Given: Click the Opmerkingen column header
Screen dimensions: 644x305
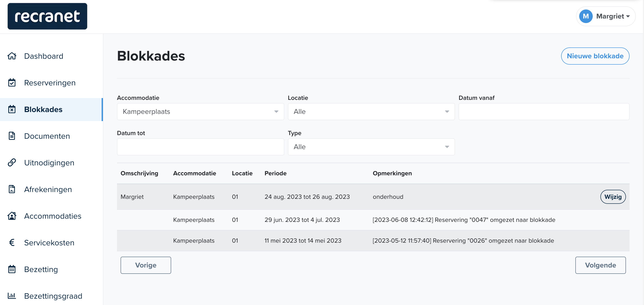Looking at the screenshot, I should click(x=392, y=173).
